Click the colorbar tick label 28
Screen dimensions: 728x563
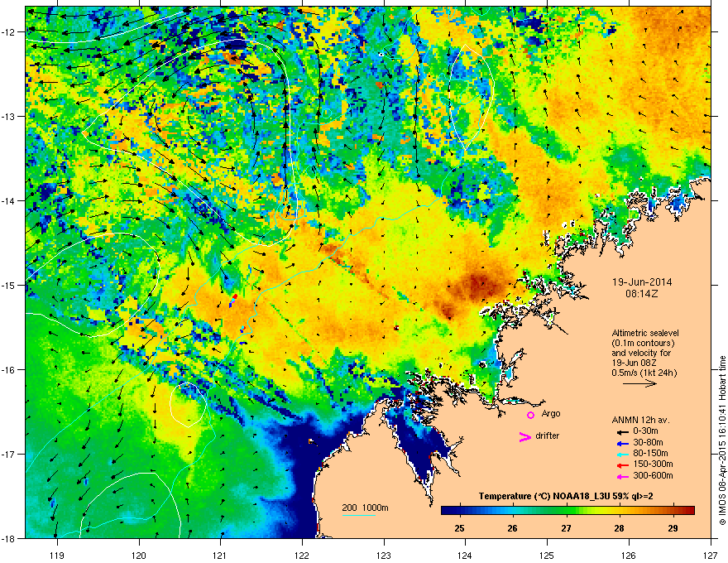[x=619, y=528]
